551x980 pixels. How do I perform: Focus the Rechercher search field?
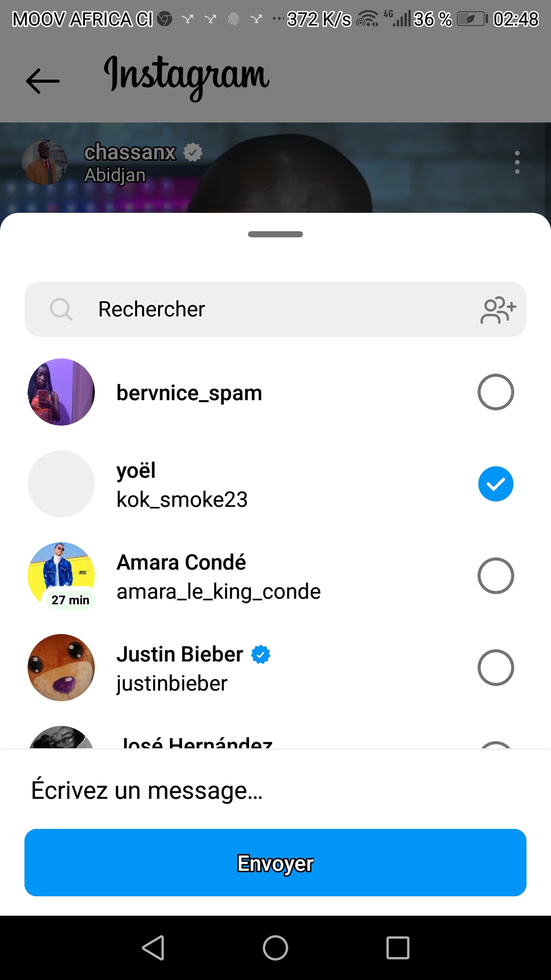[275, 309]
